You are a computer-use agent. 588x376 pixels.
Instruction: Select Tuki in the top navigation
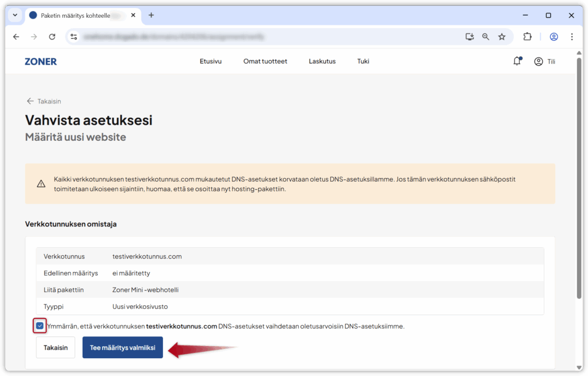[x=363, y=62]
